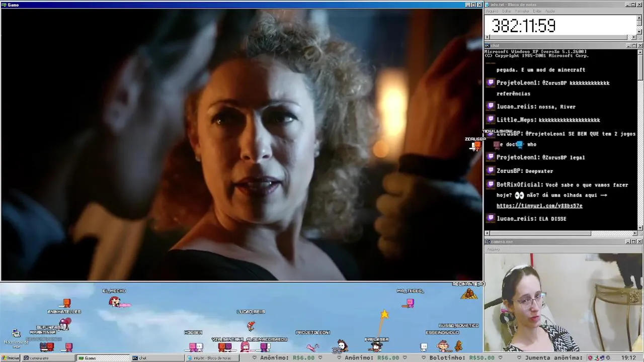The height and width of the screenshot is (362, 644).
Task: Minimize the camera.exe window
Action: point(629,242)
